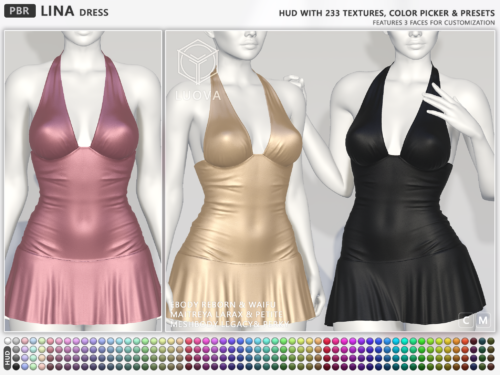
Task: Click the vertical HUD label
Action: click(8, 358)
